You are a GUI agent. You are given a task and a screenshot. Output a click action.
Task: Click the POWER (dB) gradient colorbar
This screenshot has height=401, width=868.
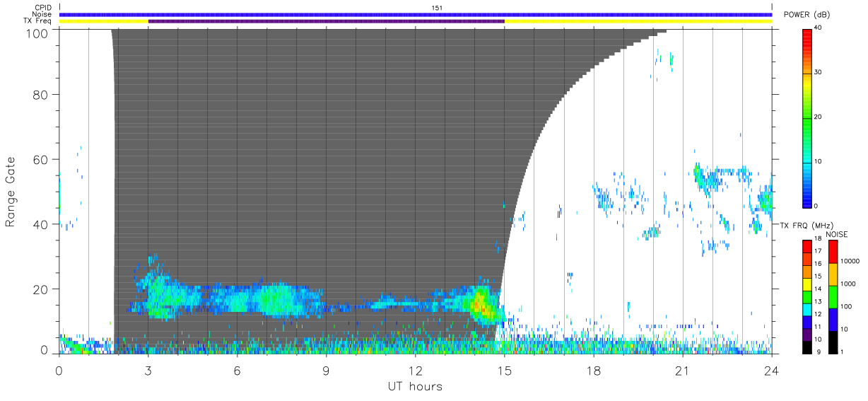point(807,117)
